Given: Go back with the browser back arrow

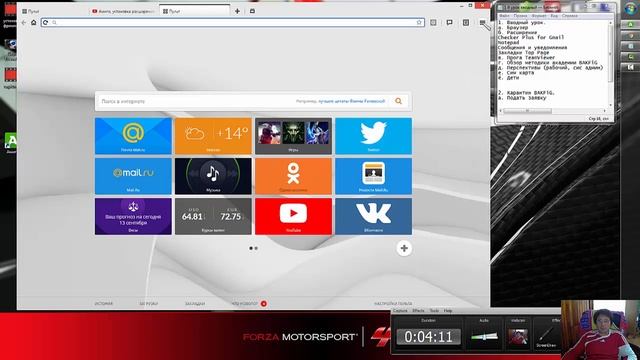Looking at the screenshot, I should tap(24, 22).
